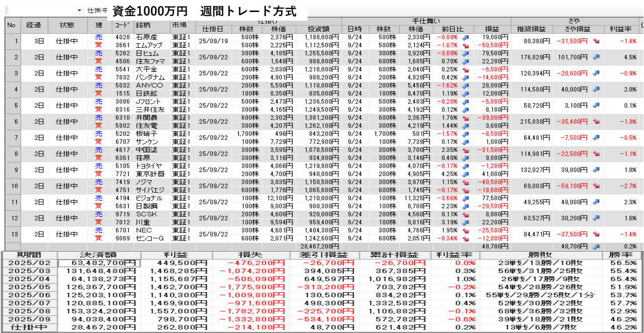The width and height of the screenshot is (644, 333).
Task: Click blue arrow beside -3.66% day change
Action: (x=466, y=198)
